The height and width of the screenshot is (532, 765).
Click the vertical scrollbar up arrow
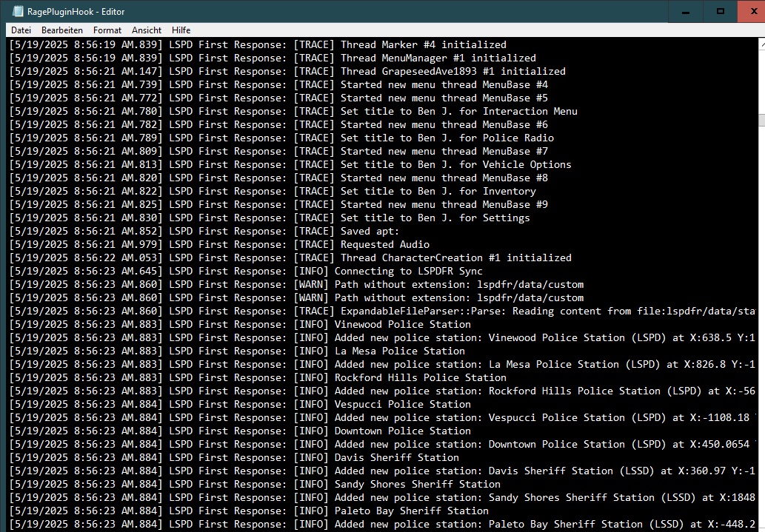pos(762,44)
